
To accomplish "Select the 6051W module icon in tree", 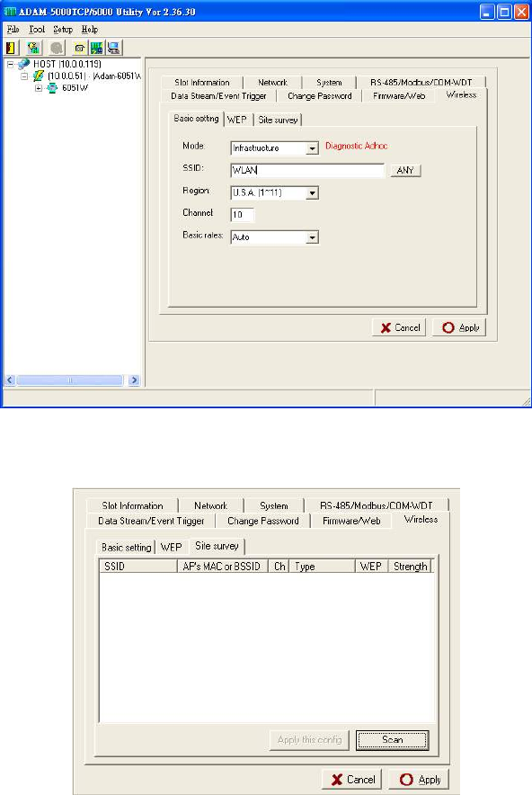I will pos(52,88).
